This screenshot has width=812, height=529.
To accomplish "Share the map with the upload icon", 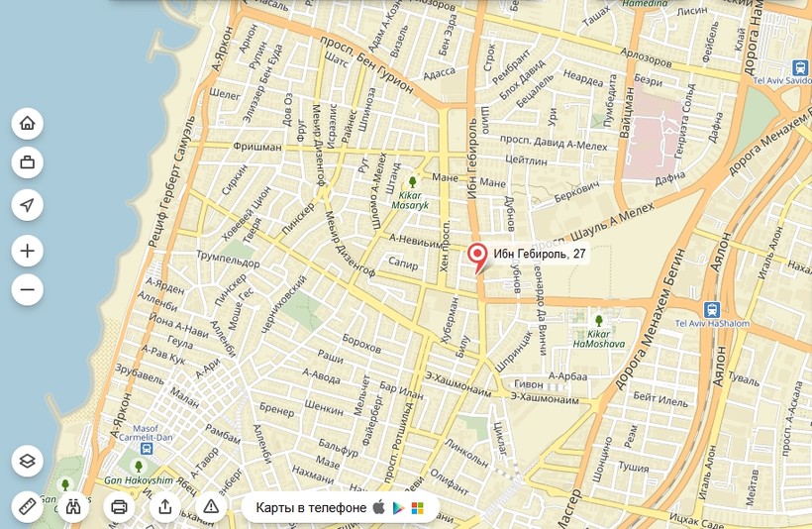I will (x=165, y=506).
